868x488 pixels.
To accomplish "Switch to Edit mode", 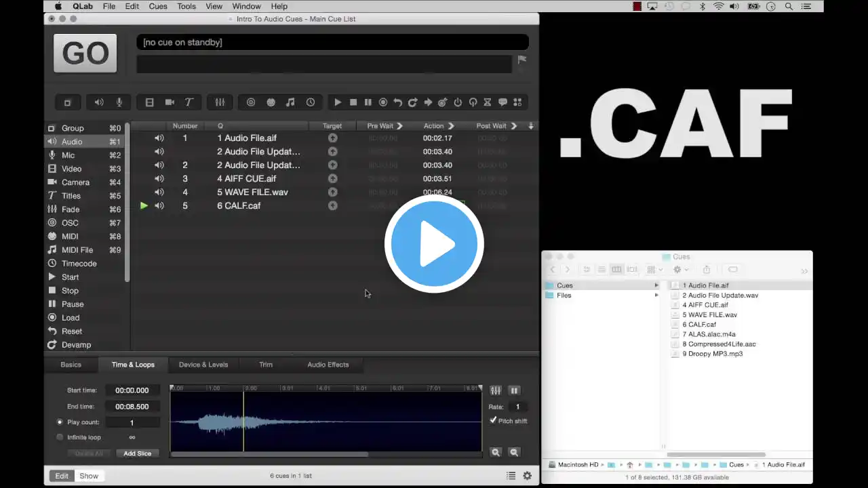I will pyautogui.click(x=62, y=476).
